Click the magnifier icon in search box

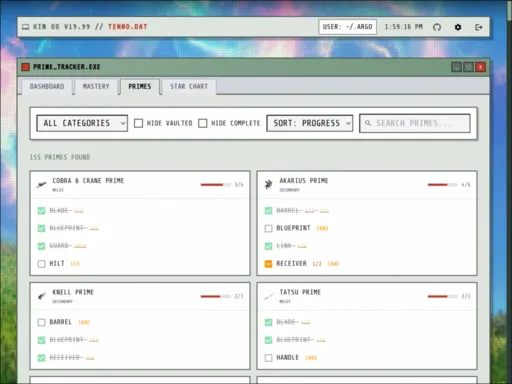tap(368, 123)
